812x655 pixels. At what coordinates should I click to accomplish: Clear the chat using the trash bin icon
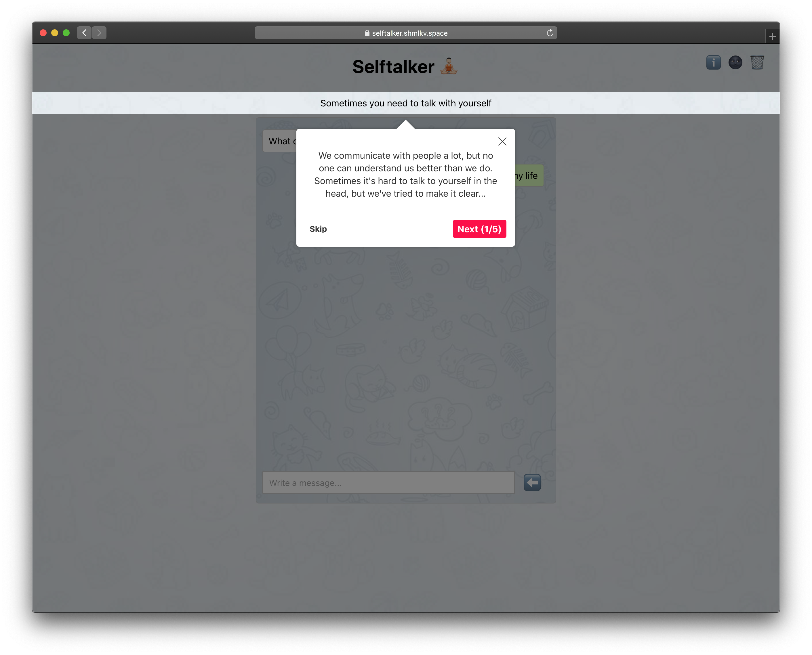click(758, 63)
